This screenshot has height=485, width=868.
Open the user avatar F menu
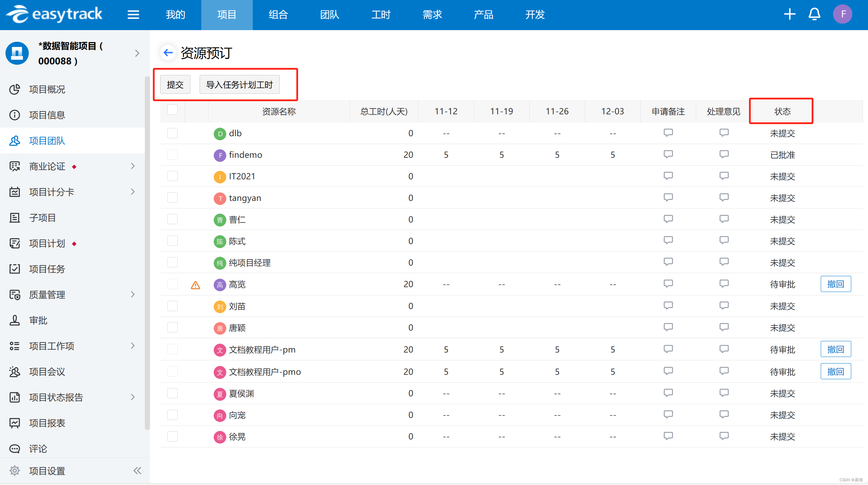click(843, 14)
